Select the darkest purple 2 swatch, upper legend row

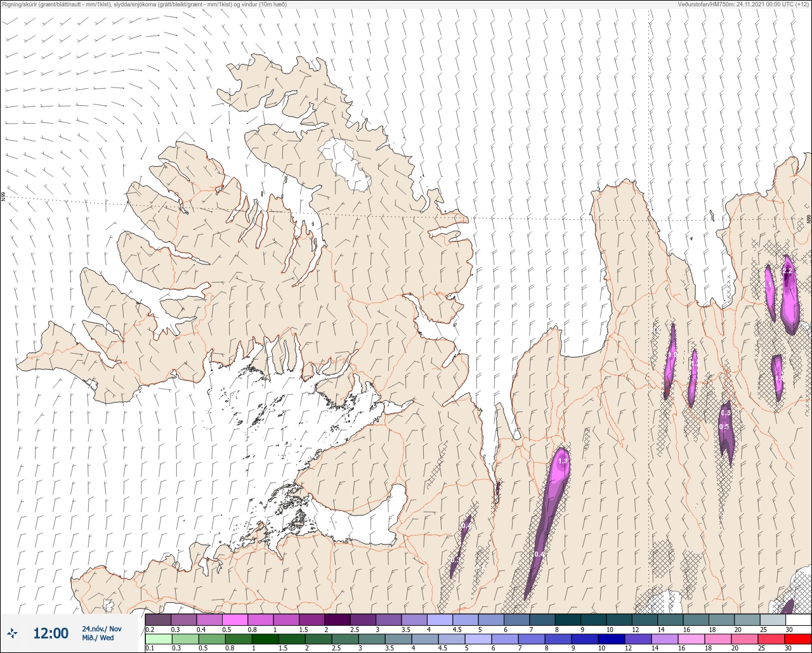click(337, 619)
